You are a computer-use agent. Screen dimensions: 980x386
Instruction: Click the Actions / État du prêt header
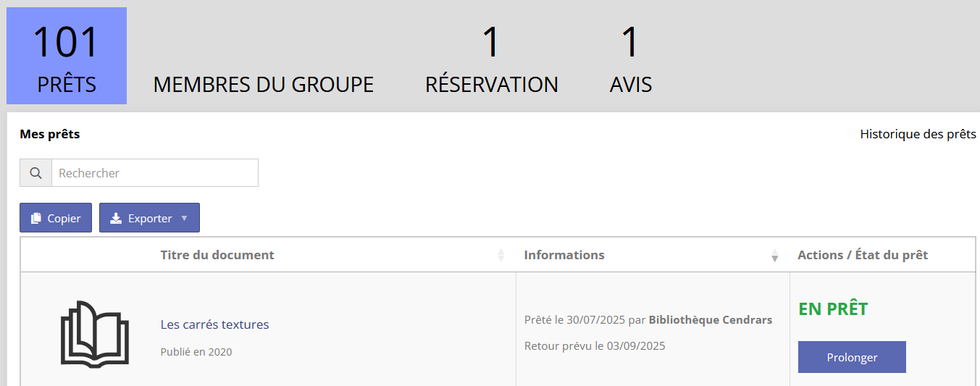coord(863,255)
